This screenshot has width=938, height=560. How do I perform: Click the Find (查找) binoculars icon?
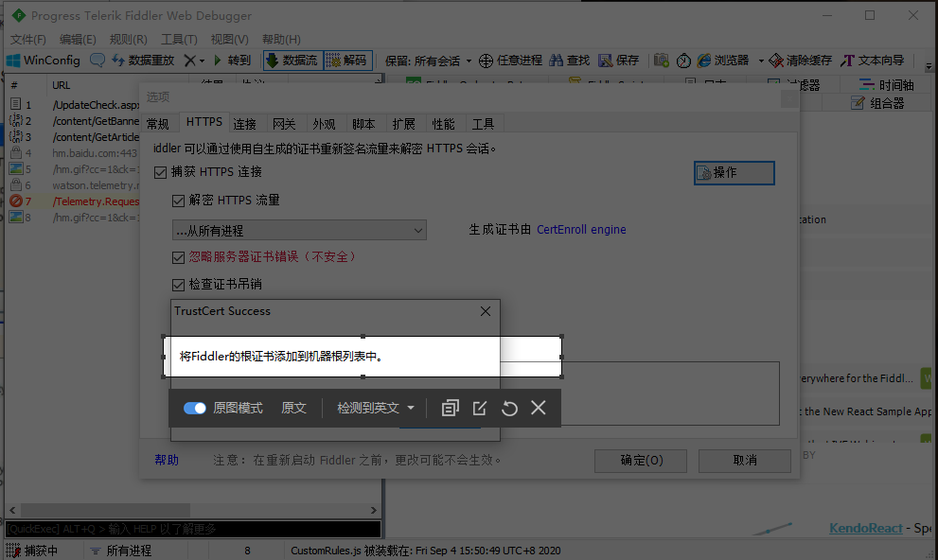tap(557, 61)
